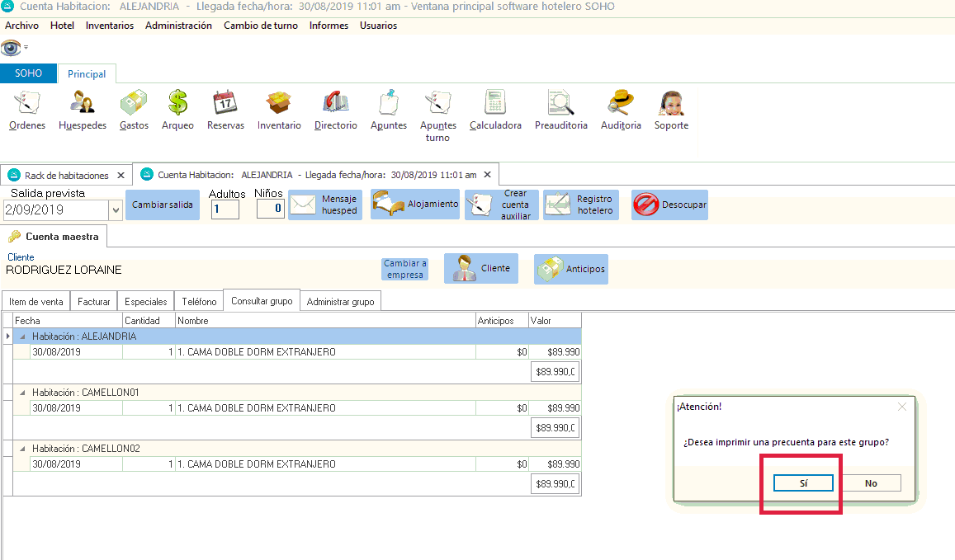This screenshot has width=955, height=560.
Task: Launch the Directorio phone book
Action: click(336, 111)
